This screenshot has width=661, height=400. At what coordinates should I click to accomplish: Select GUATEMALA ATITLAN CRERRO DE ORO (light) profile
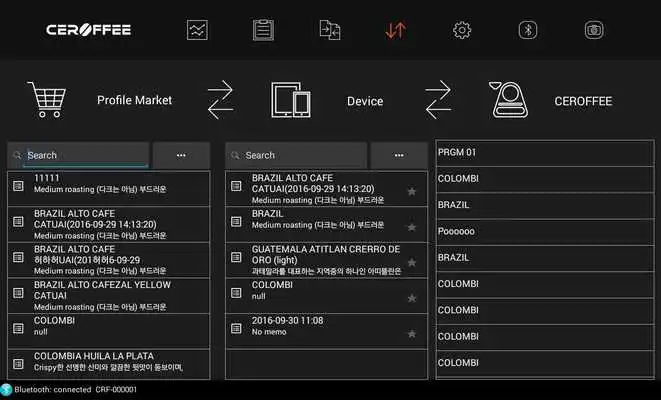tap(326, 260)
